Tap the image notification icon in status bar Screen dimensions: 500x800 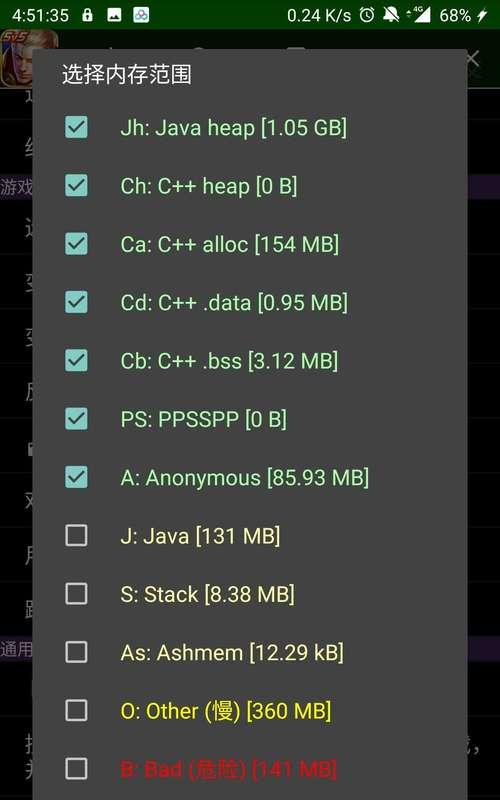tap(114, 15)
